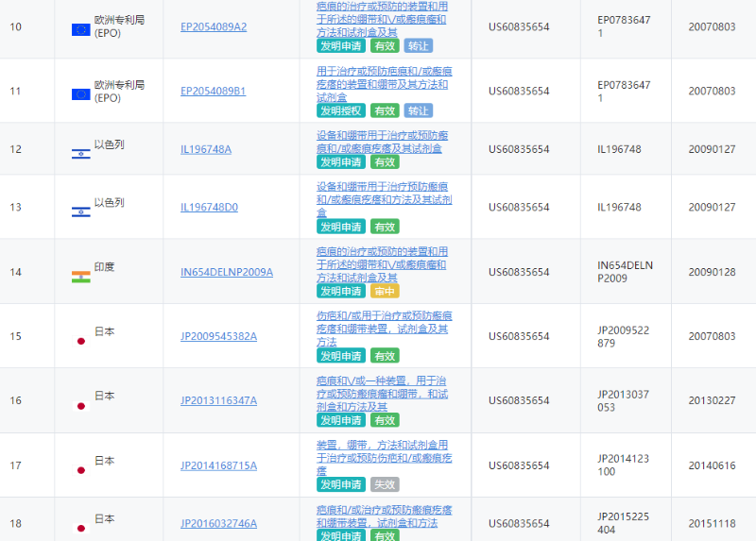Open the JP2009545382A patent link

click(x=218, y=336)
